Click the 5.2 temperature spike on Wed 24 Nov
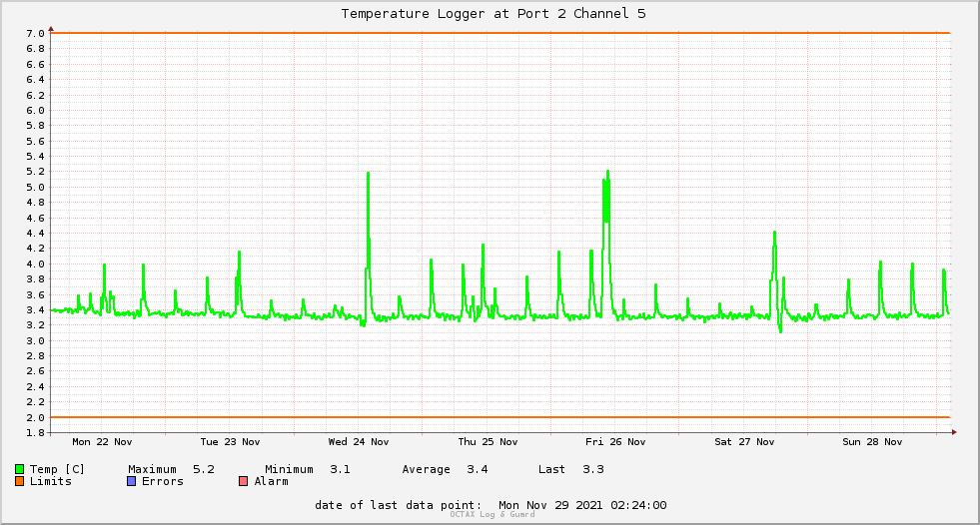This screenshot has height=525, width=980. pyautogui.click(x=369, y=175)
